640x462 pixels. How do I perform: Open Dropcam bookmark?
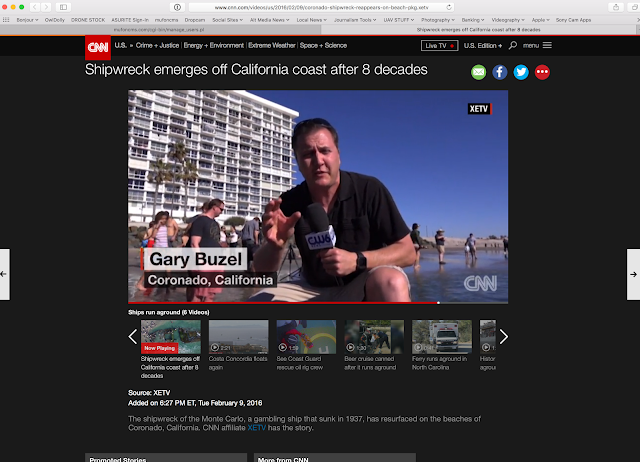[x=195, y=20]
